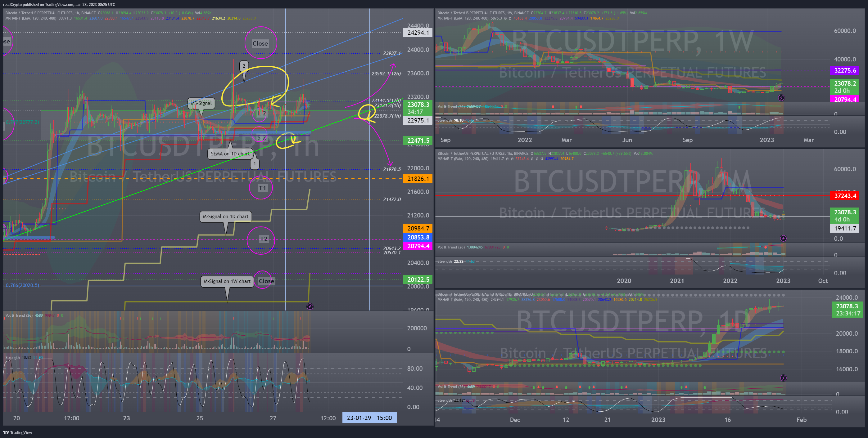Click the magenta 20794.4 label on 1h chart

[x=418, y=246]
